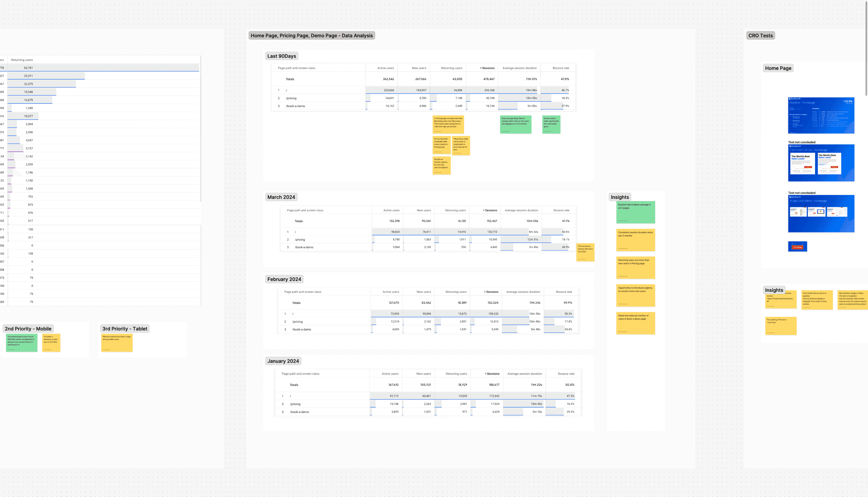Select green note 'Bounce rate is looks significantly low'
This screenshot has width=868, height=497.
click(551, 125)
